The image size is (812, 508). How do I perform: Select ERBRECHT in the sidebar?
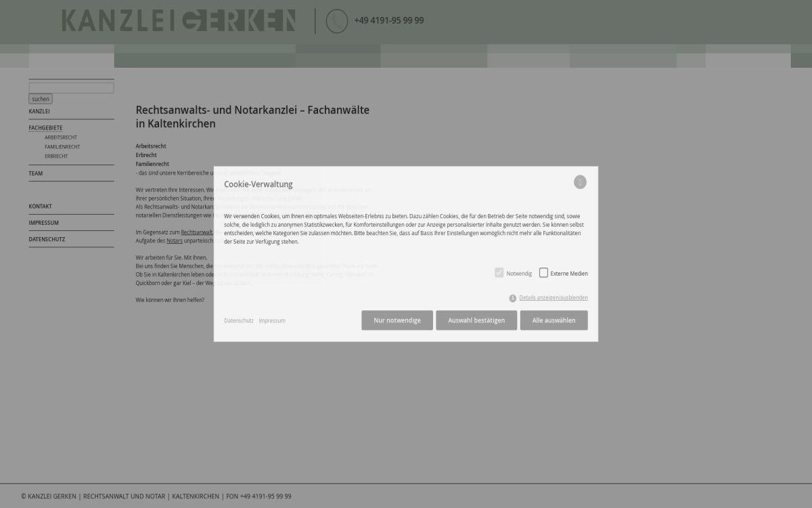[55, 156]
